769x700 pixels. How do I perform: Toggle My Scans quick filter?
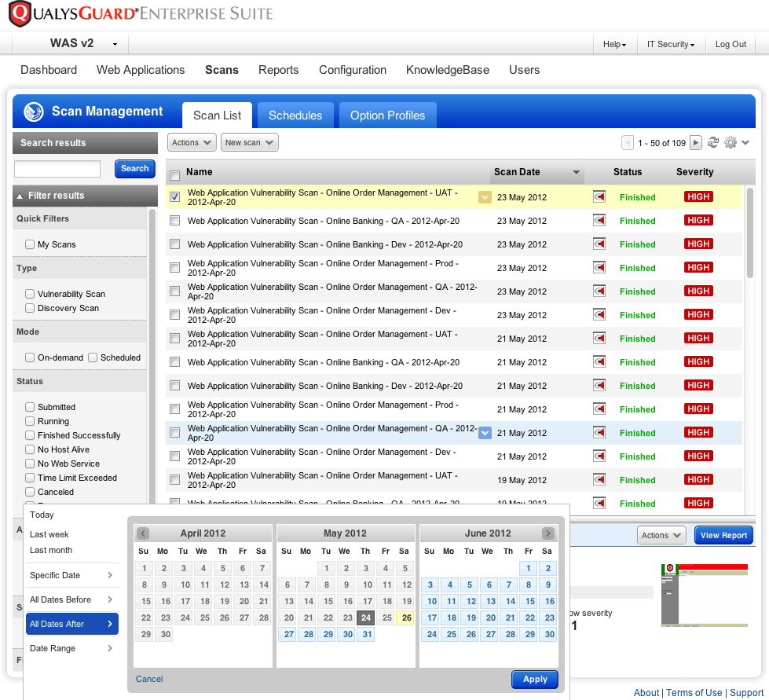[30, 244]
